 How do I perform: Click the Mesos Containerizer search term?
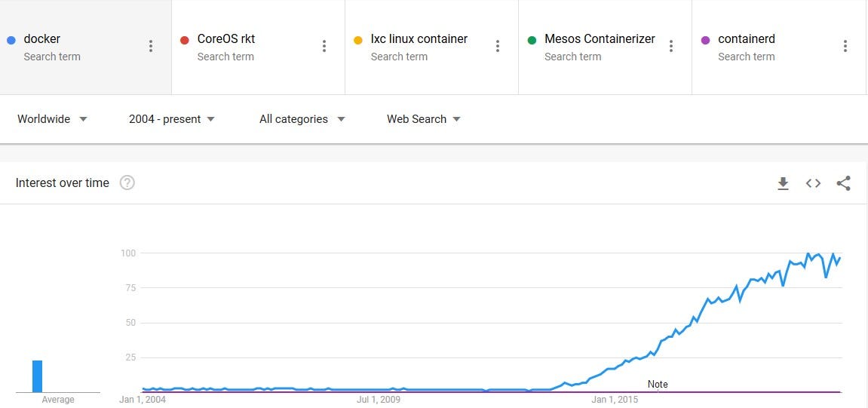click(x=600, y=39)
